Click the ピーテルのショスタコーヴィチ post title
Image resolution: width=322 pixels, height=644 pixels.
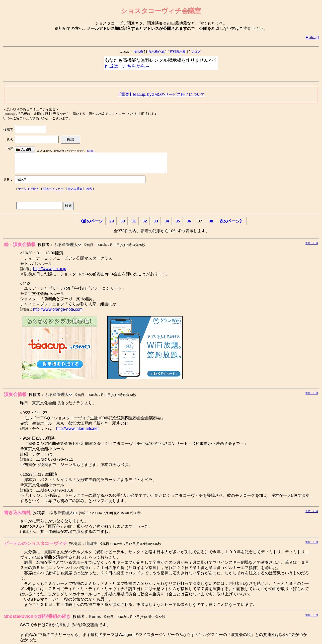[36, 543]
